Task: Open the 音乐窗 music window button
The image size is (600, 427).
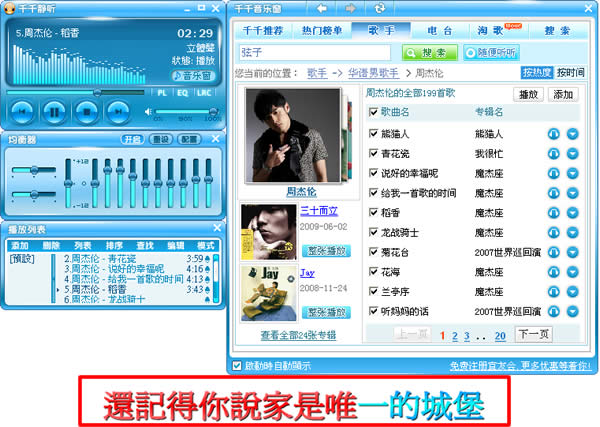Action: 193,76
